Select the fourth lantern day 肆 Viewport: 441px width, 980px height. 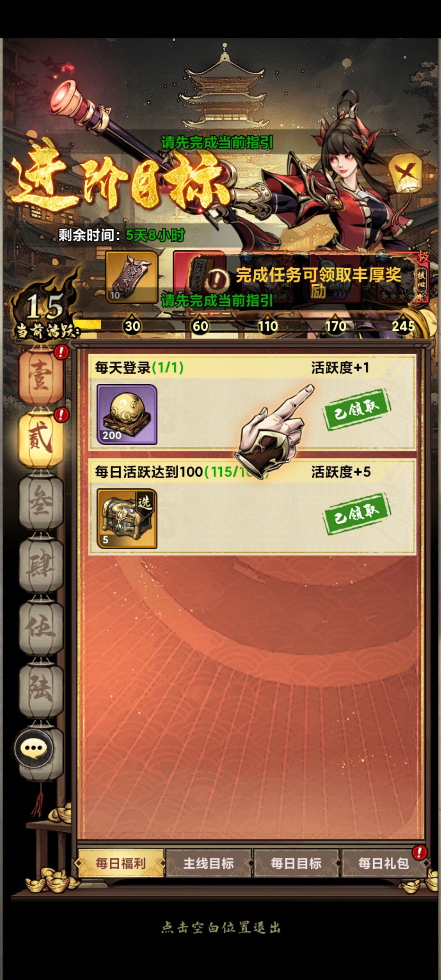[x=41, y=565]
